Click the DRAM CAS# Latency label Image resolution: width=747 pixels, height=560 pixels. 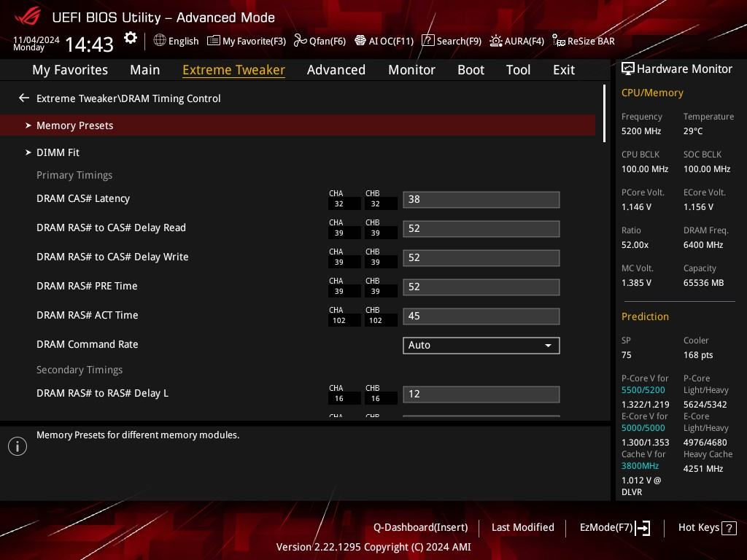83,198
